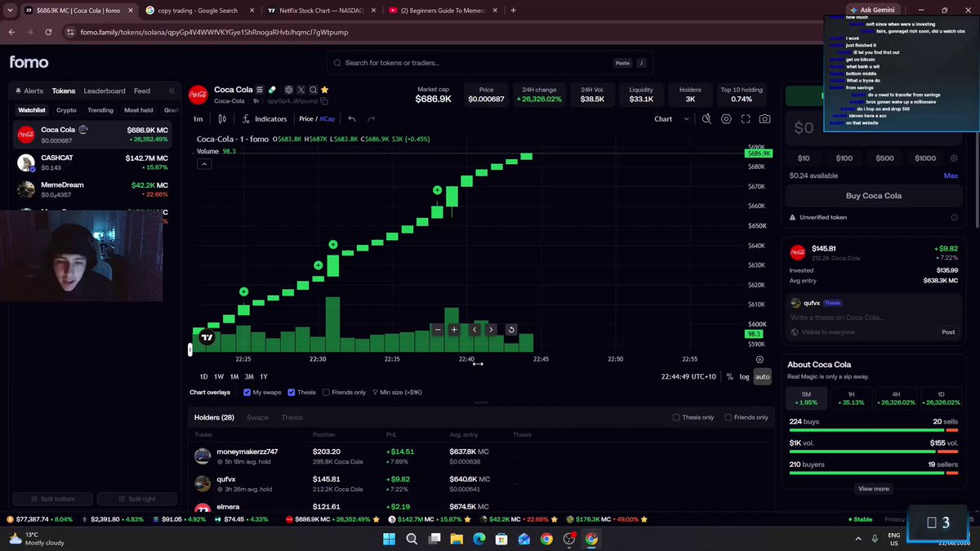Select the 1H performance period

[849, 398]
